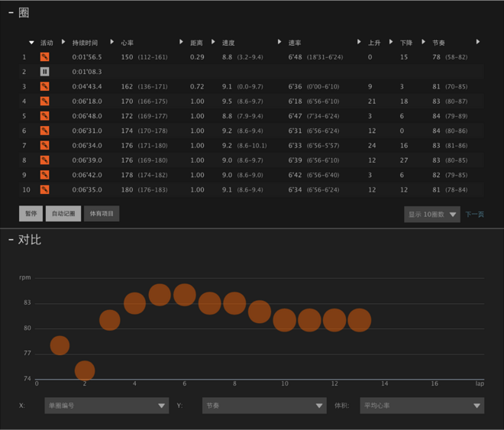504x430 pixels.
Task: Select the running icon in lap 3 row
Action: tap(45, 87)
